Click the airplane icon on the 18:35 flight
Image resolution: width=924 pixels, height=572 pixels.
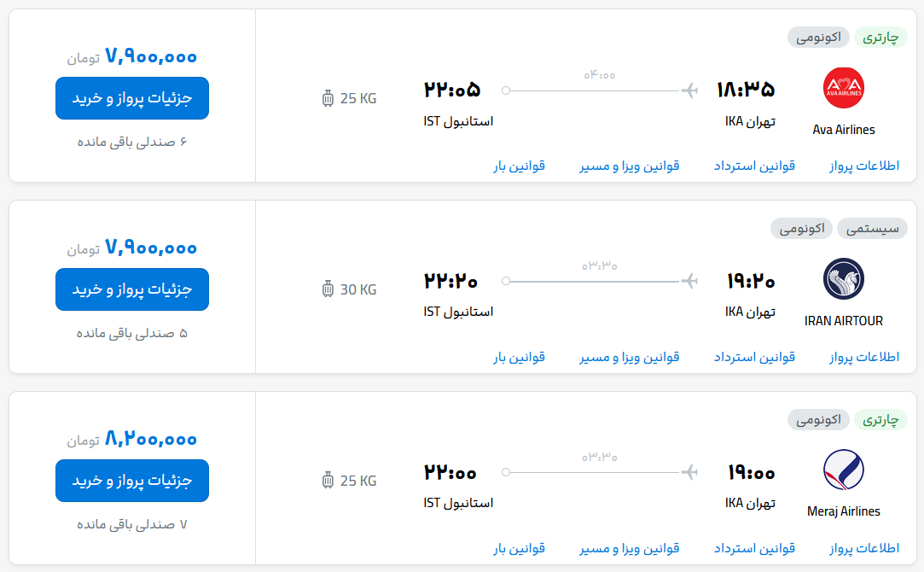(x=689, y=90)
